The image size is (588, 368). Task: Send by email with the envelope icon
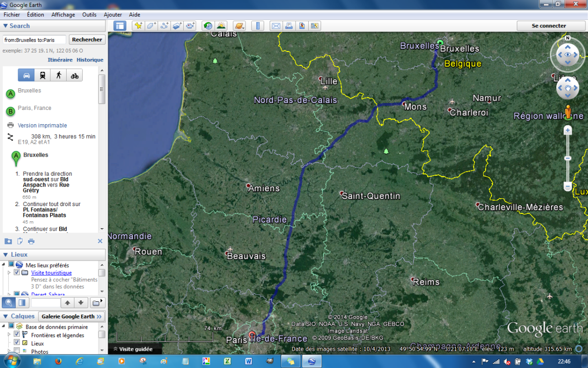click(276, 26)
